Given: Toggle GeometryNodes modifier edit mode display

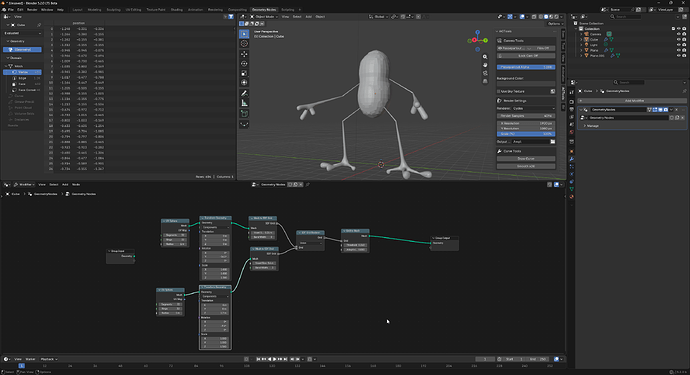Looking at the screenshot, I should coord(655,110).
